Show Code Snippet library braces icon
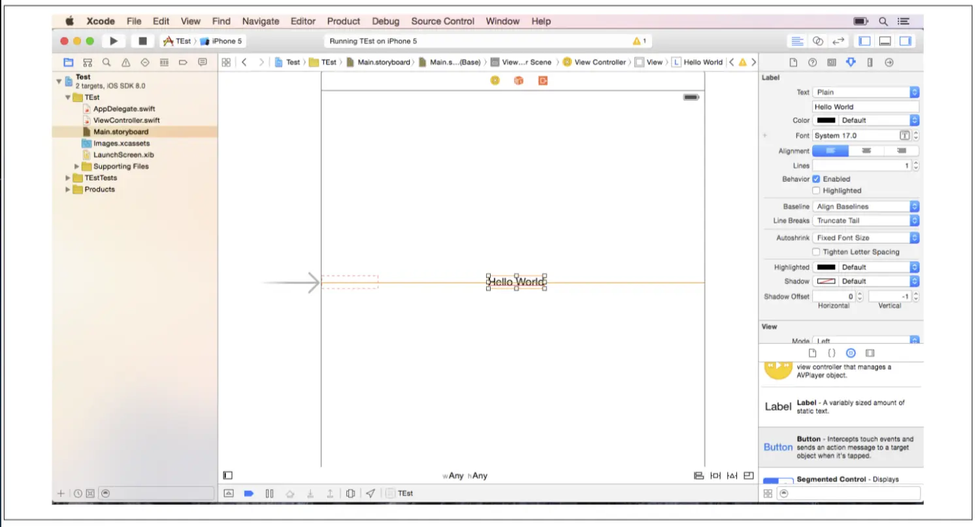Image resolution: width=980 pixels, height=527 pixels. pyautogui.click(x=832, y=353)
